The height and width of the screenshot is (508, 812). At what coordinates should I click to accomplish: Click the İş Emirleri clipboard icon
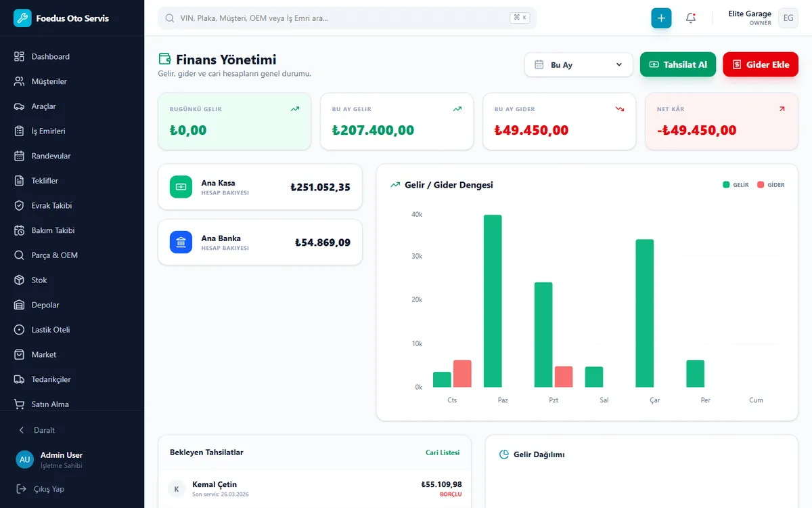(x=19, y=131)
